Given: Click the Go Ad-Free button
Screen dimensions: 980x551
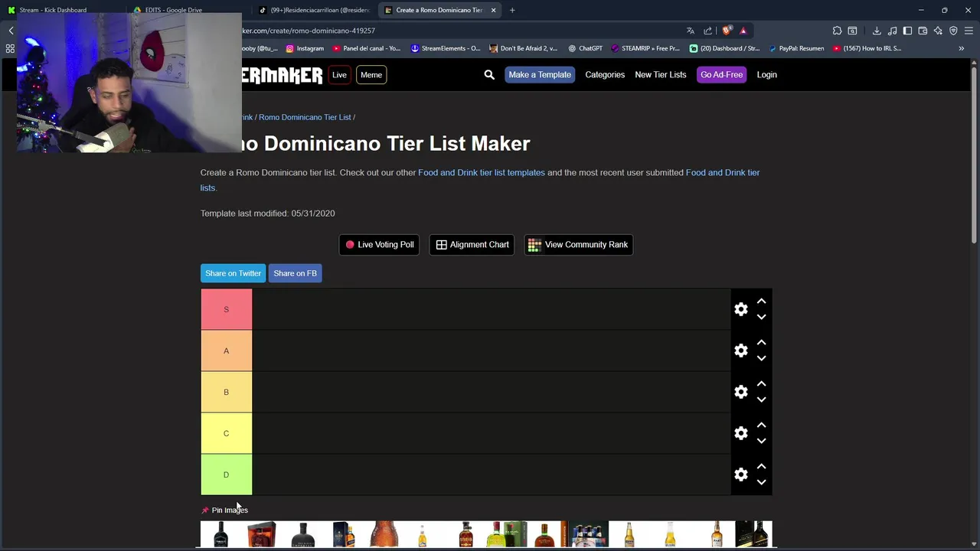Looking at the screenshot, I should (x=721, y=74).
